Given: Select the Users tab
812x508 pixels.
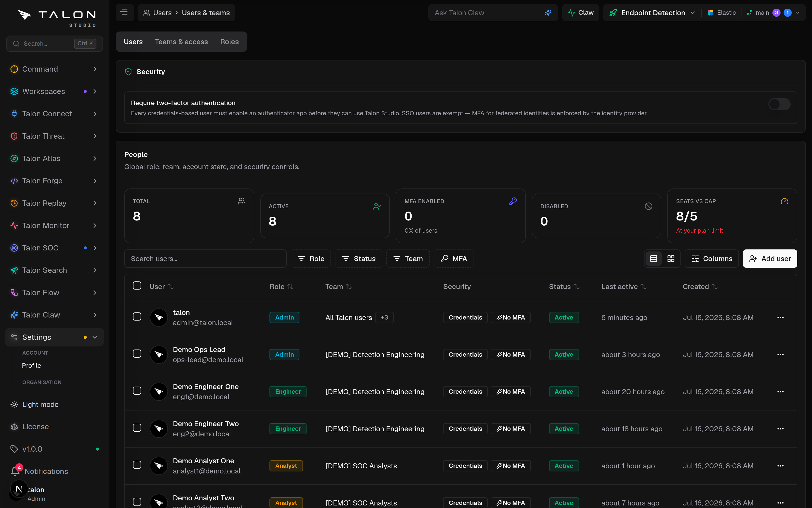Looking at the screenshot, I should click(133, 42).
